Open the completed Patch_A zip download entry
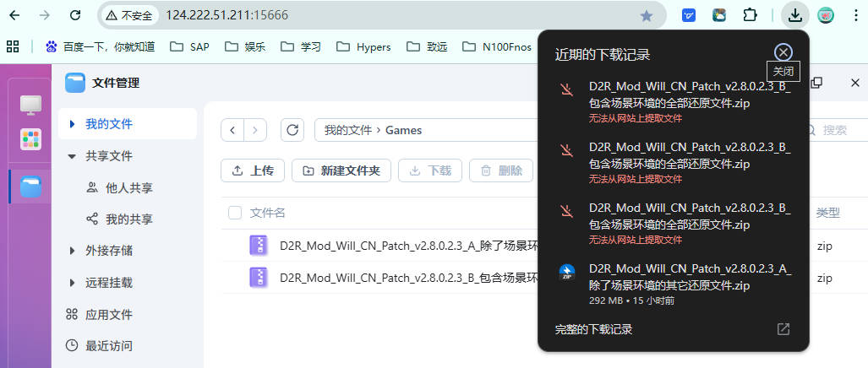 673,284
